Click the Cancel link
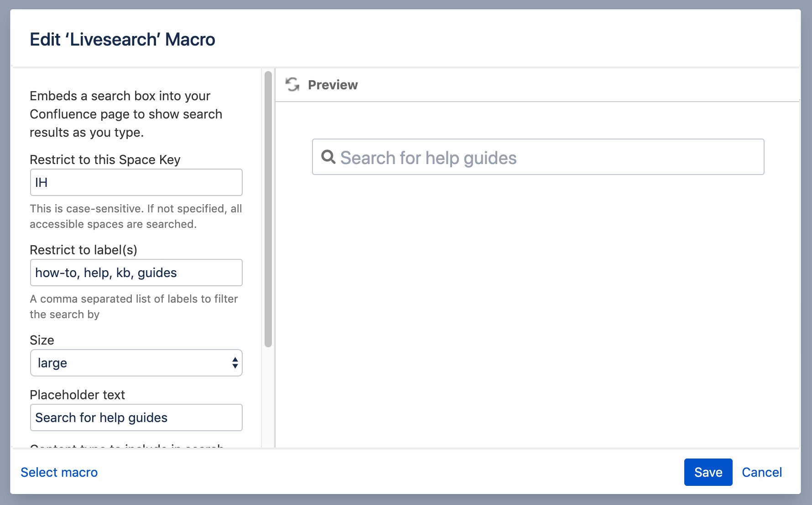This screenshot has width=812, height=505. 761,472
